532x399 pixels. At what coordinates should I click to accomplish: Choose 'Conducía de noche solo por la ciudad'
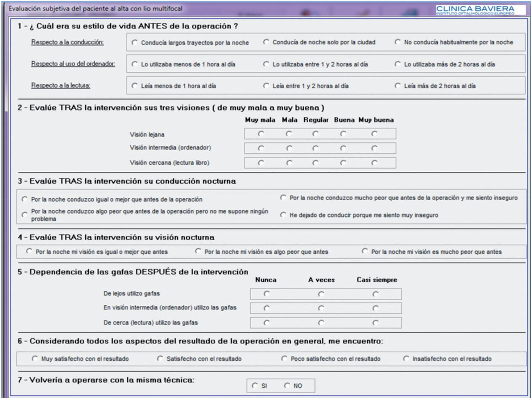tap(266, 42)
